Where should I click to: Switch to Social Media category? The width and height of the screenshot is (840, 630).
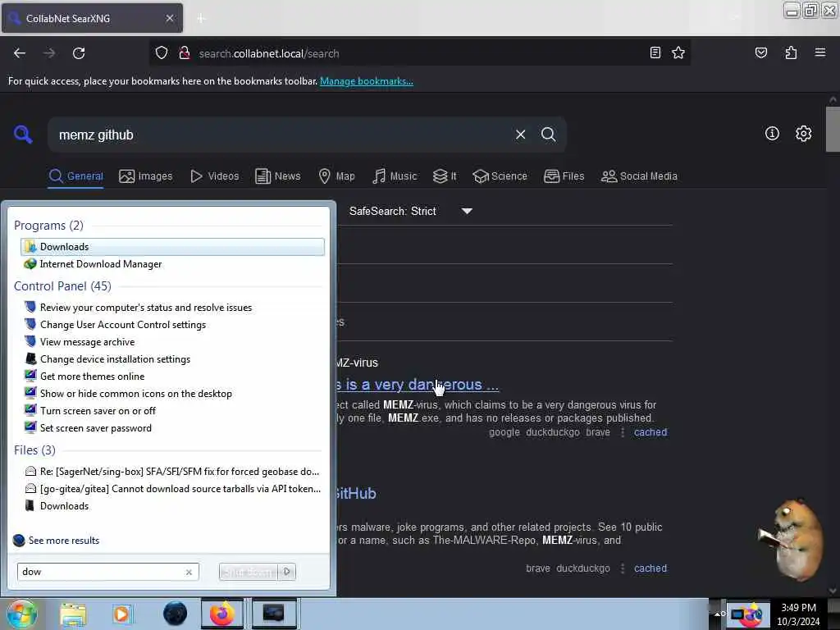coord(639,176)
